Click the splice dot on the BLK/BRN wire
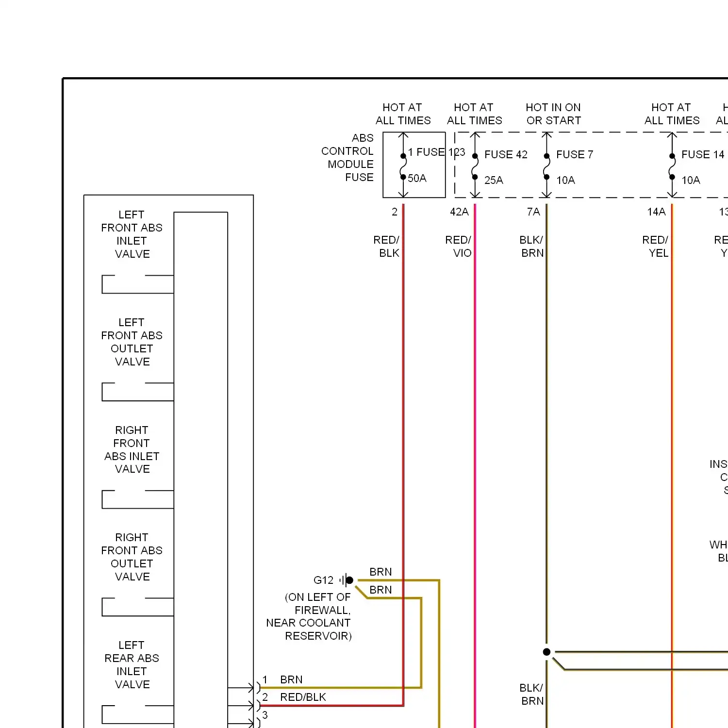This screenshot has width=728, height=728. point(546,652)
